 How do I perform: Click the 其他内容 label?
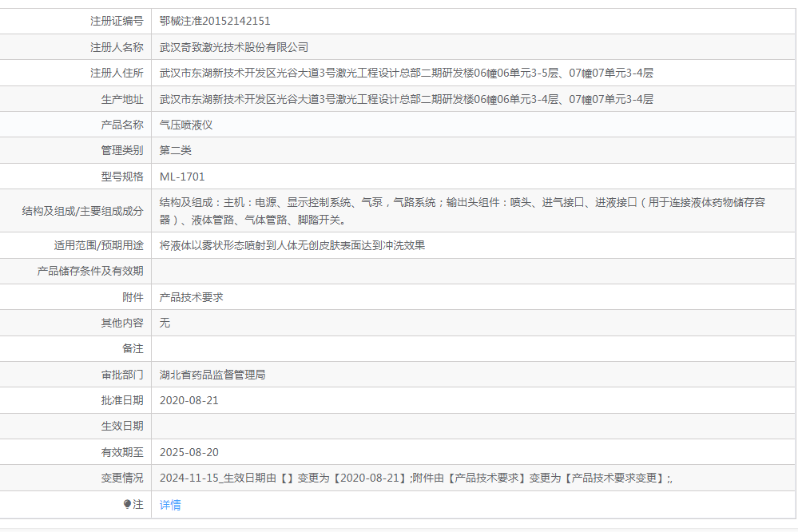(x=122, y=323)
